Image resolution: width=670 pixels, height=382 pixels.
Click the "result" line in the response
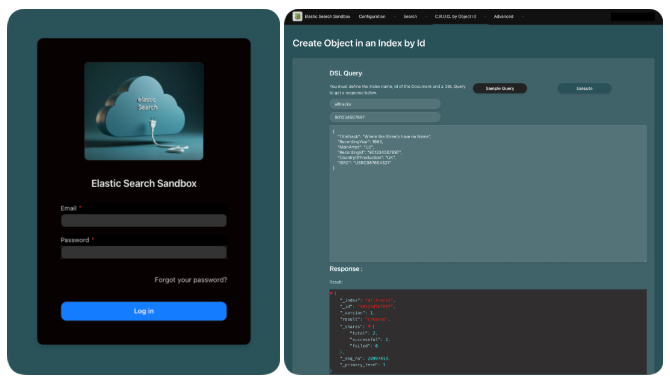point(365,319)
